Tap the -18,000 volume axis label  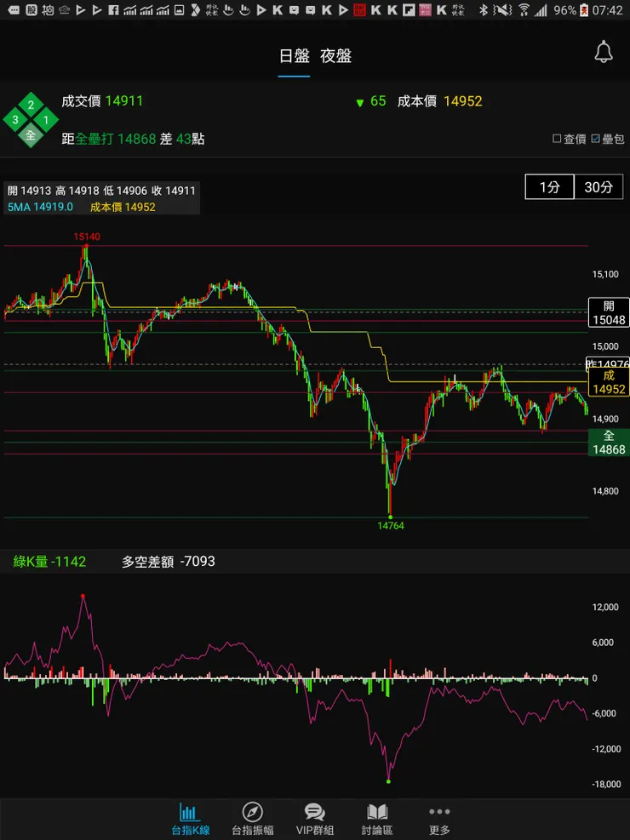coord(604,785)
